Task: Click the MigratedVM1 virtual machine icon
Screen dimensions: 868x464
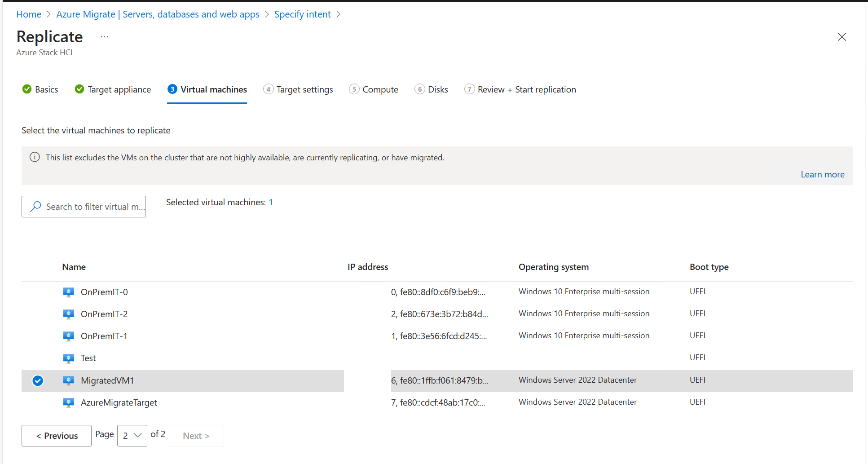Action: point(68,380)
